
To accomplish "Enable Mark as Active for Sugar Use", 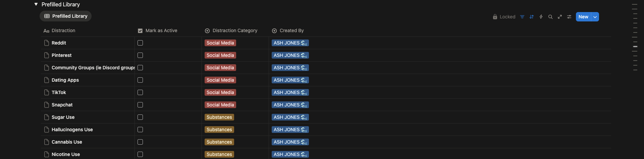I will [140, 117].
